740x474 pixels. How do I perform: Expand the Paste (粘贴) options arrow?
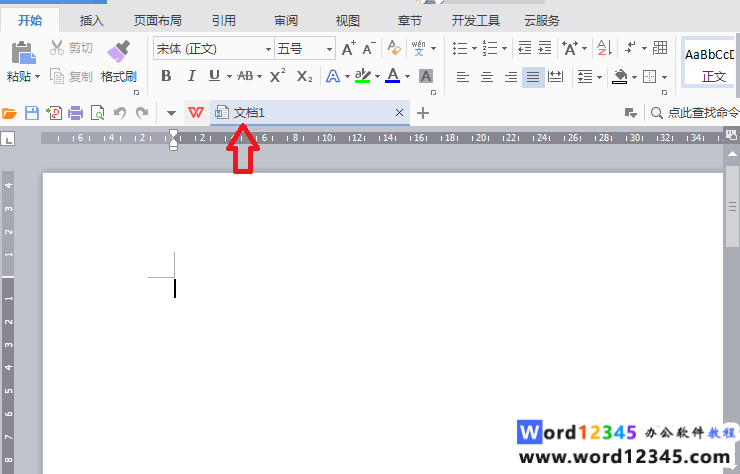tap(37, 76)
